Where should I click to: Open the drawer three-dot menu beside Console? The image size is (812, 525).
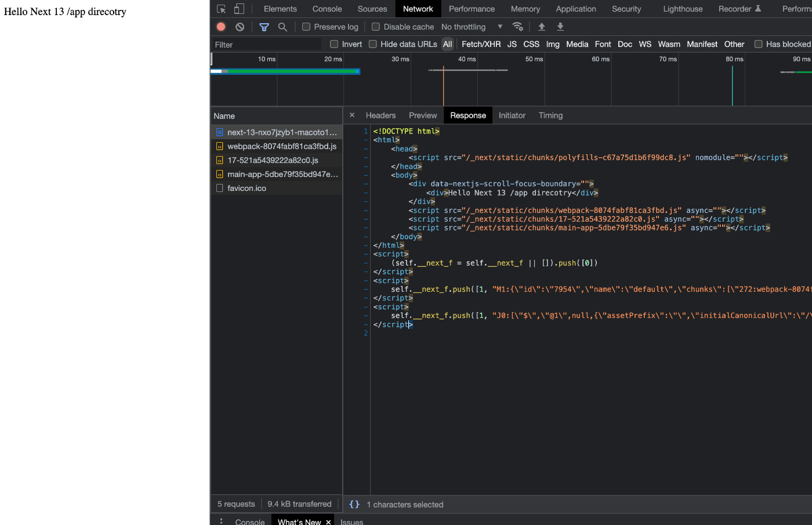pos(221,522)
